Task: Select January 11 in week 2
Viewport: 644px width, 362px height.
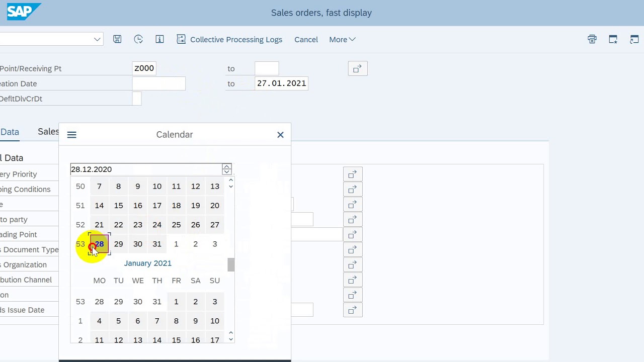Action: coord(99,340)
